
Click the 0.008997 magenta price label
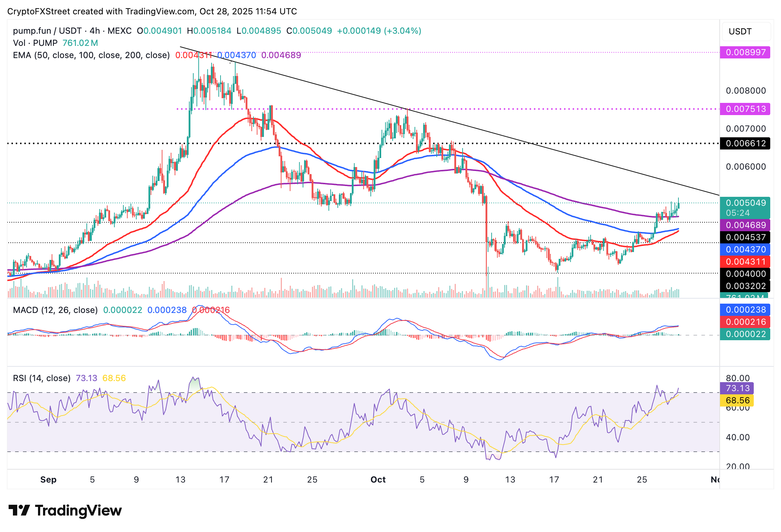point(745,52)
